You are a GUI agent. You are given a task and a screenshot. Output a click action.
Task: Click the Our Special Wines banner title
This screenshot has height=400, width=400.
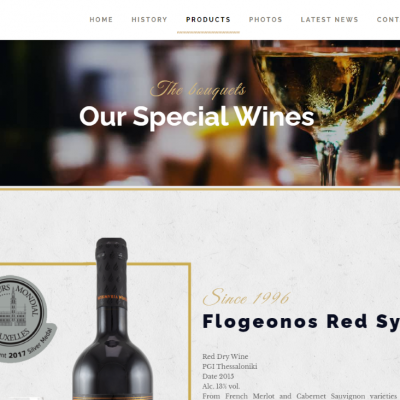pos(197,117)
